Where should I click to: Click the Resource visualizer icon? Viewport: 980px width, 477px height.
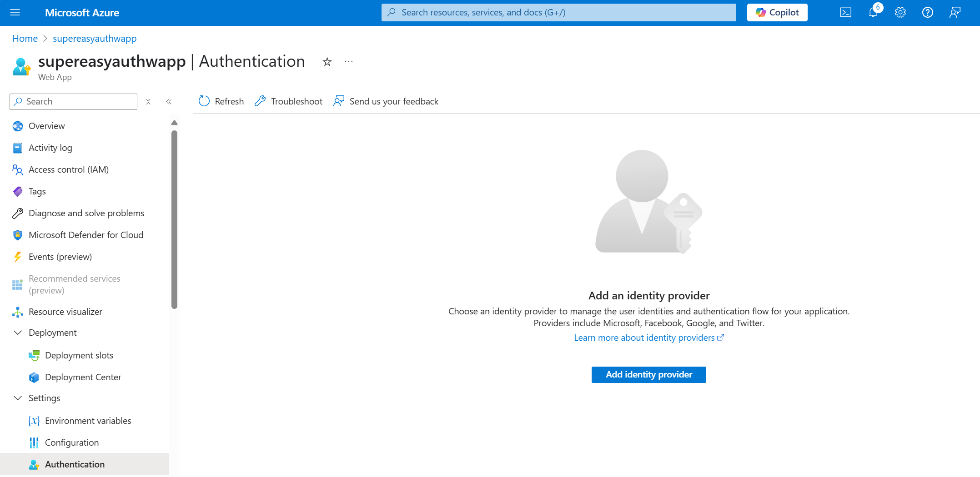pyautogui.click(x=18, y=312)
